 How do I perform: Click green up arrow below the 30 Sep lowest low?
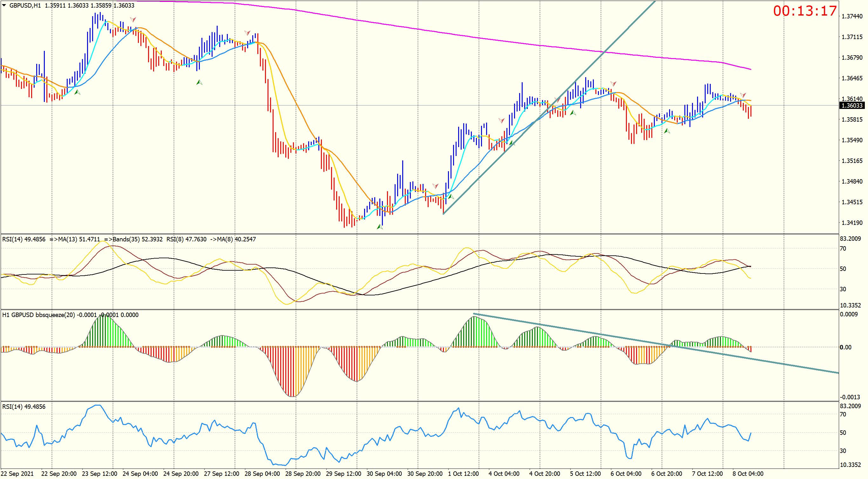[380, 227]
